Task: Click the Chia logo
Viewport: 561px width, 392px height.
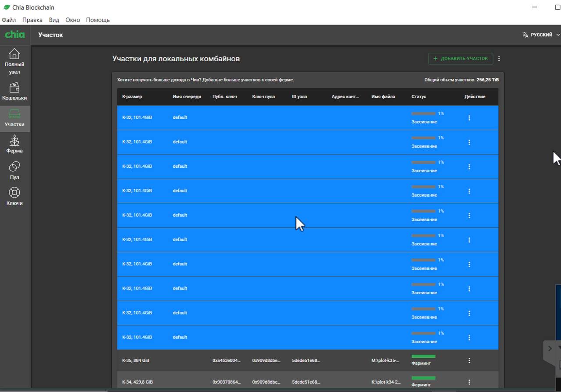Action: [x=15, y=35]
